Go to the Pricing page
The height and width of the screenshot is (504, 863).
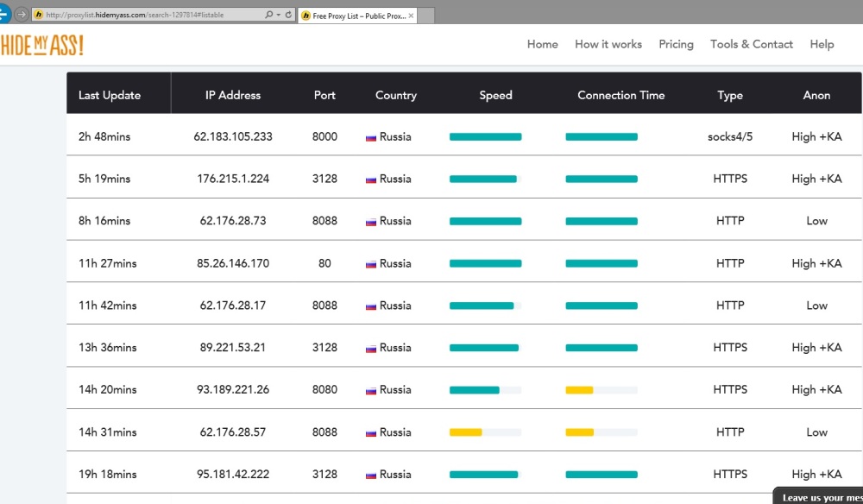(x=676, y=44)
